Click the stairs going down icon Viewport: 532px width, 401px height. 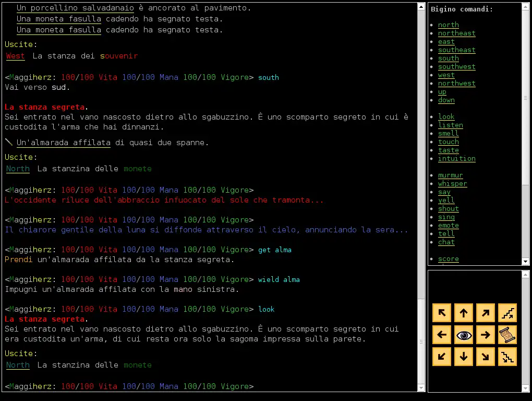click(507, 357)
